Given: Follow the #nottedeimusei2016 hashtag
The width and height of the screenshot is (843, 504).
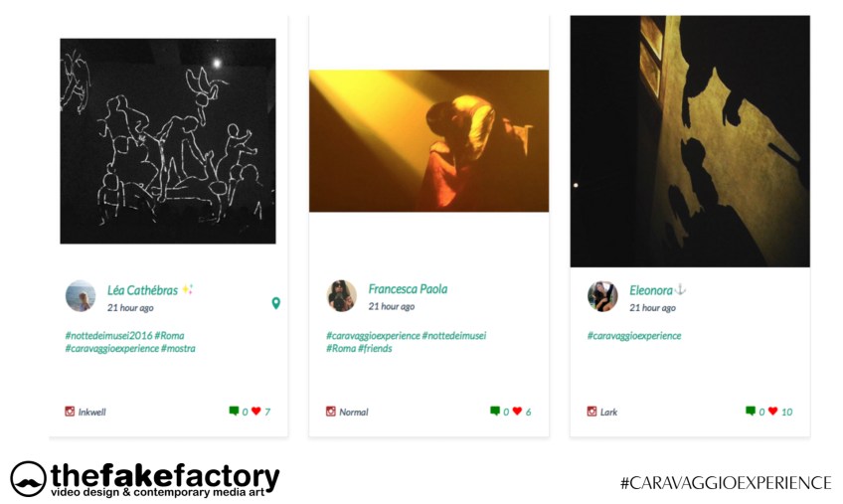Looking at the screenshot, I should click(108, 336).
